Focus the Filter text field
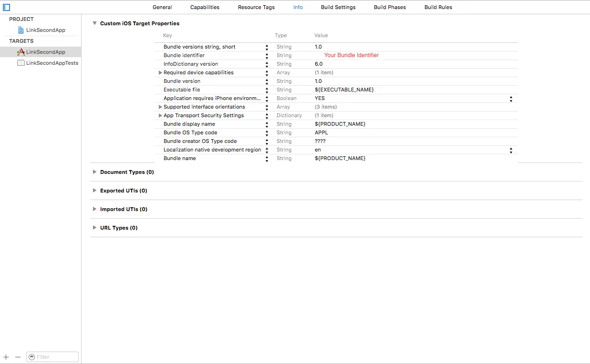 52,357
